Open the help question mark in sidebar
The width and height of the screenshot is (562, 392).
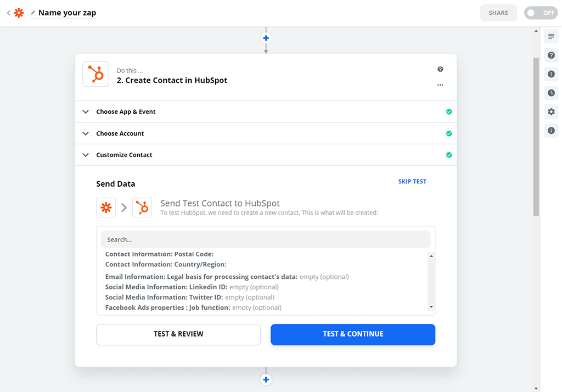[551, 55]
